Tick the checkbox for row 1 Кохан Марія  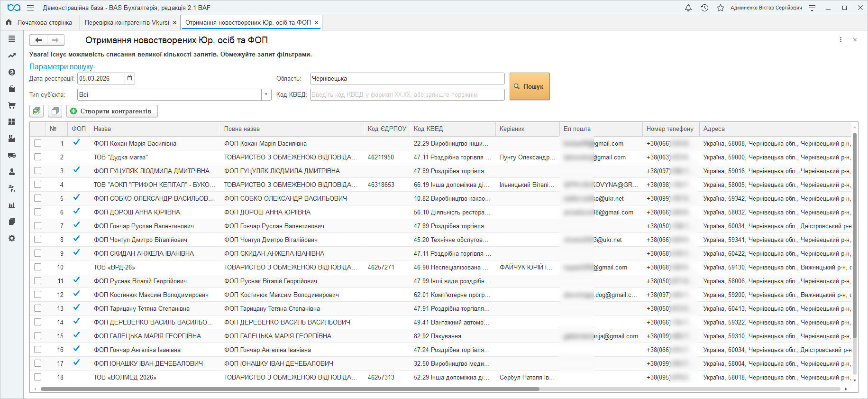pyautogui.click(x=38, y=143)
